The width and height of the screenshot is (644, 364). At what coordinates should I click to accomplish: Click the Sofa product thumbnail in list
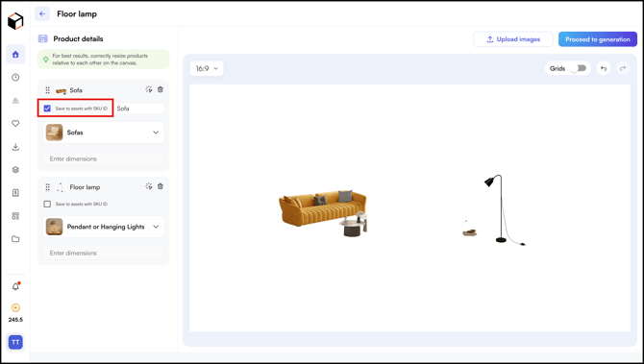click(62, 90)
